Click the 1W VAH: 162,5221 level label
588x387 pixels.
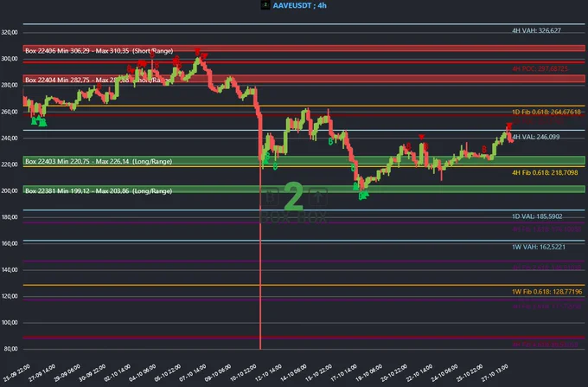(x=539, y=247)
